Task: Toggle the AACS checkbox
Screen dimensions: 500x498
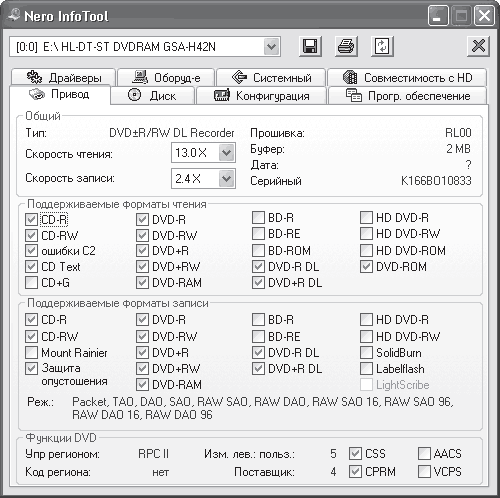Action: [x=424, y=453]
